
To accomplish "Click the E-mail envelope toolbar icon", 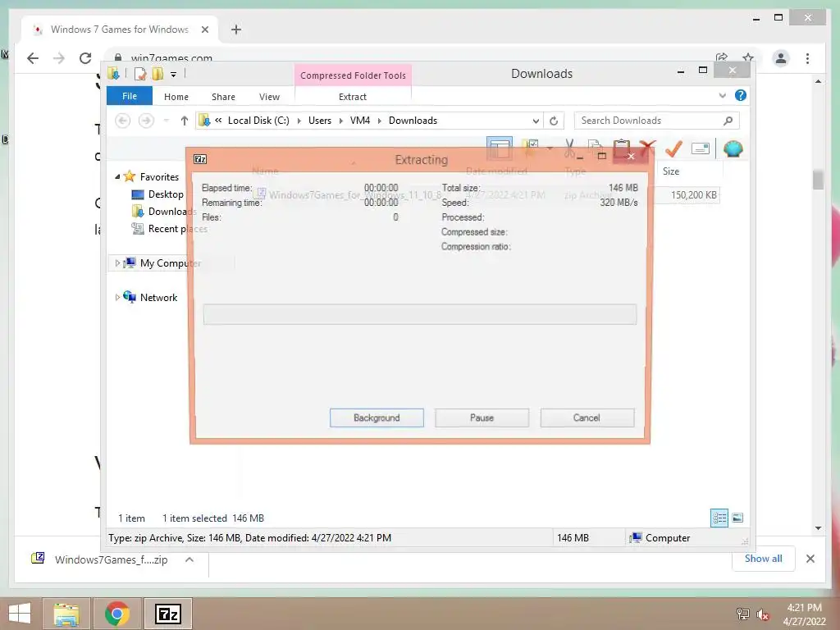I will [701, 148].
